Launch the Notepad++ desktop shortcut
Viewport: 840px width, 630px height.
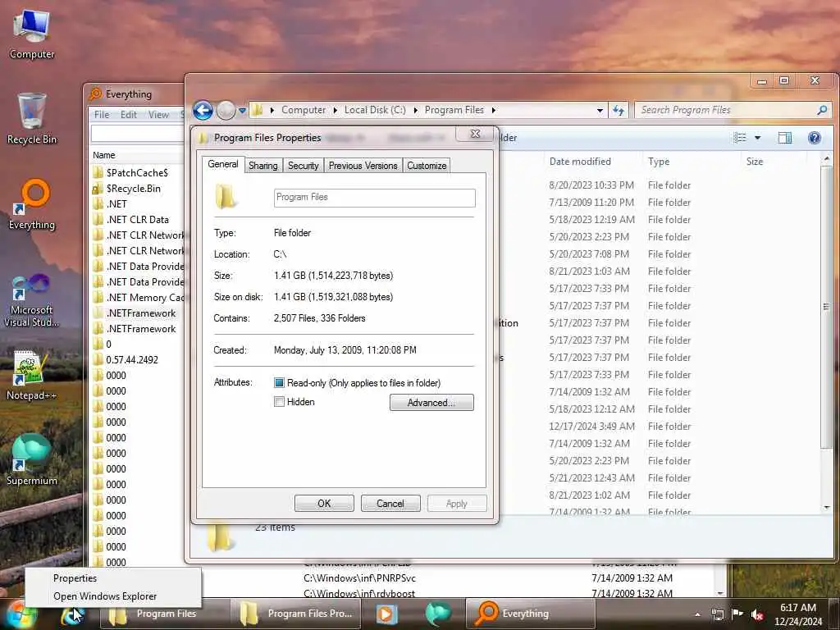click(x=32, y=374)
